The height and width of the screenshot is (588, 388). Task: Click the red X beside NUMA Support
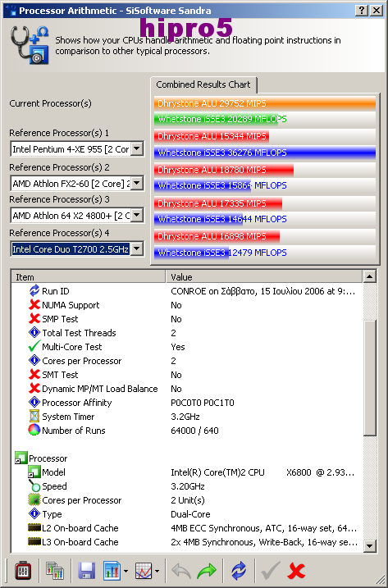pyautogui.click(x=34, y=304)
